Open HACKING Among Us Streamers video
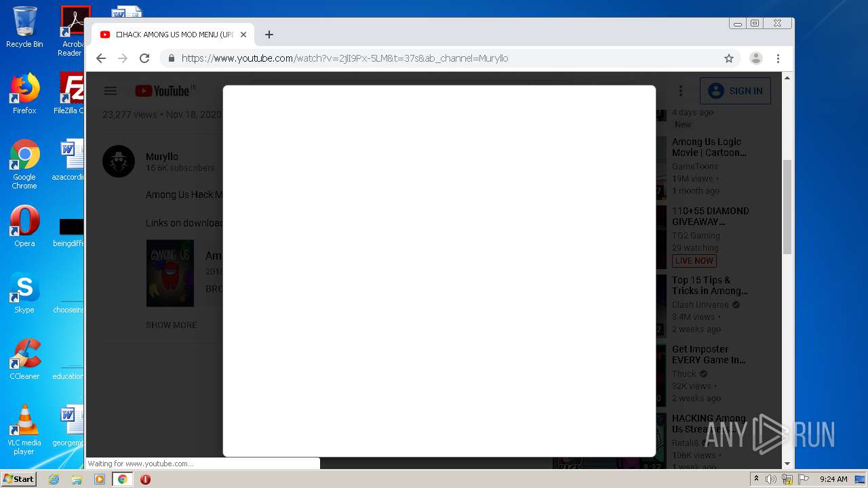This screenshot has width=868, height=488. click(x=709, y=424)
